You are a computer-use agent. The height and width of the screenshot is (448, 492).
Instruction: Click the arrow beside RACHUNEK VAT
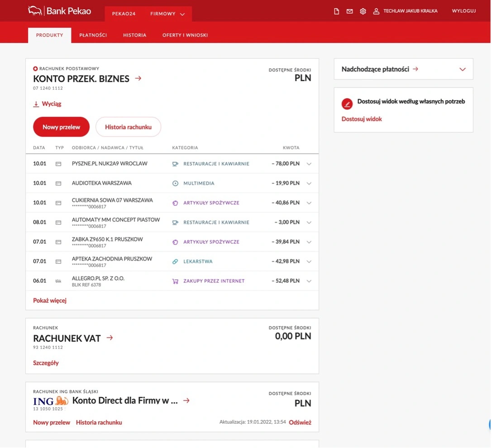[110, 338]
